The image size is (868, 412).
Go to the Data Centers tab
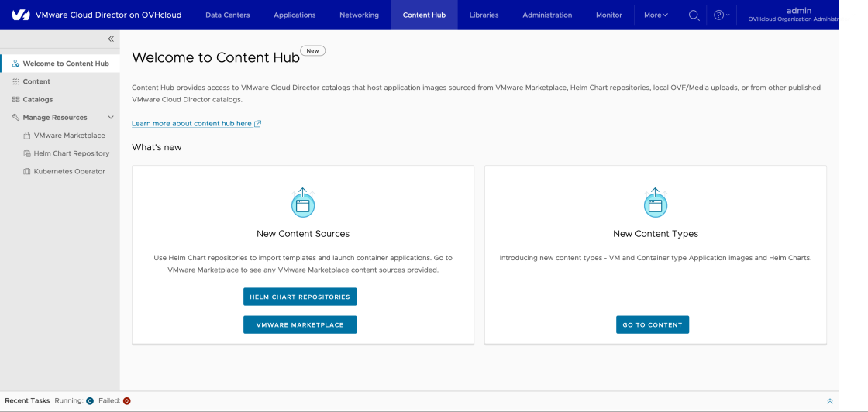[x=228, y=15]
